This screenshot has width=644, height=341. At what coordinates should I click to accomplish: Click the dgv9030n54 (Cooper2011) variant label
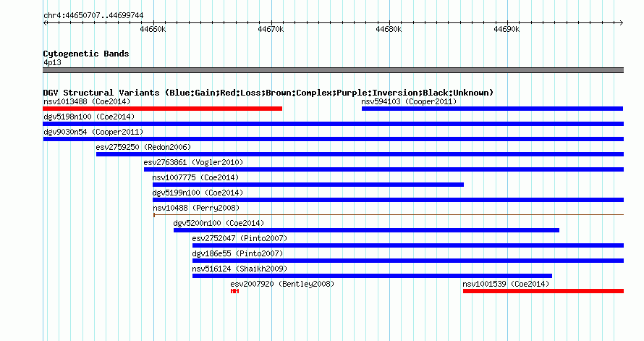tap(93, 132)
